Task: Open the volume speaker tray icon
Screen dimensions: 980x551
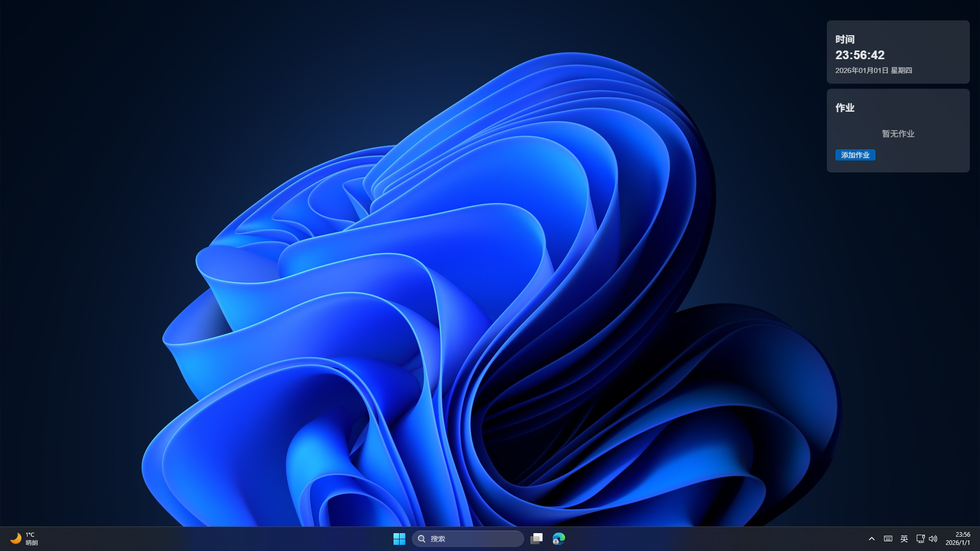Action: (x=933, y=539)
